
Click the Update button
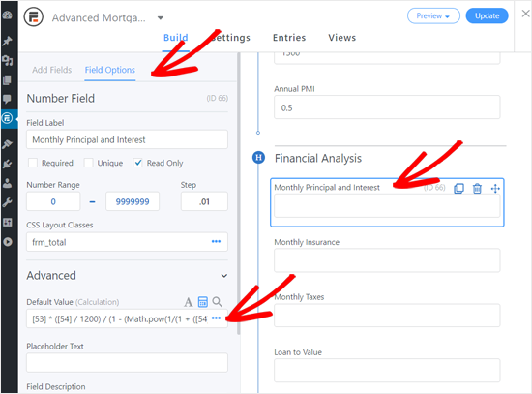click(487, 15)
